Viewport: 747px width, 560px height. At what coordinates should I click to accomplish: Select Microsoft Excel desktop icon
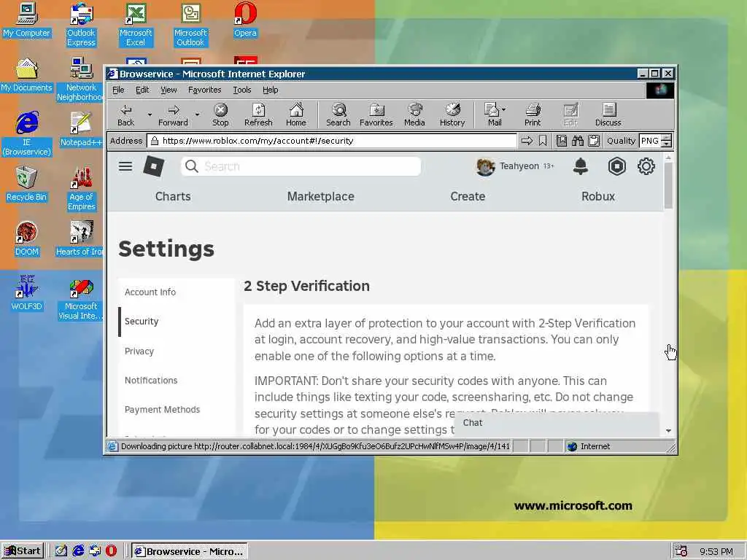click(x=136, y=25)
